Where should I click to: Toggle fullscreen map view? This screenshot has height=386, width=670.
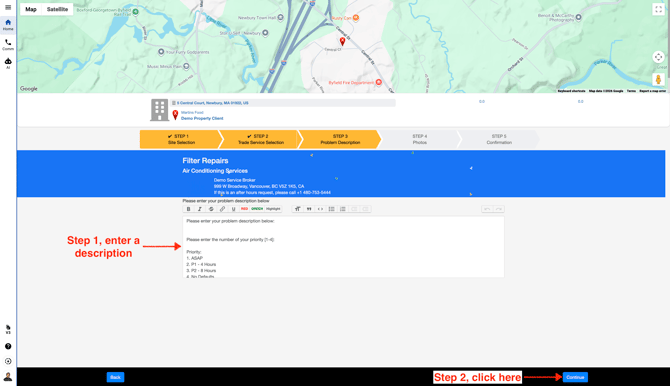click(x=658, y=9)
